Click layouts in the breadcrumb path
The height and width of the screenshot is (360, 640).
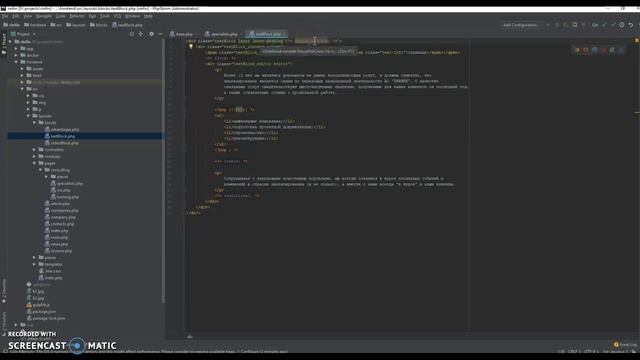(76, 25)
